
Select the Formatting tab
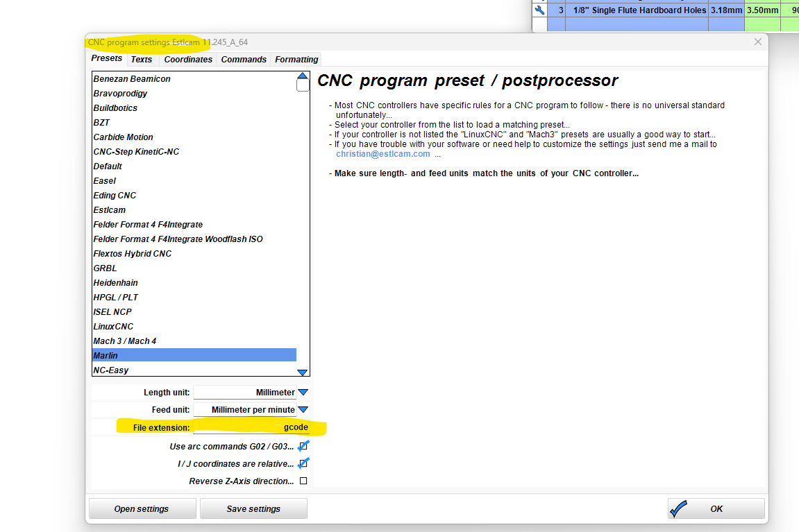pyautogui.click(x=296, y=60)
